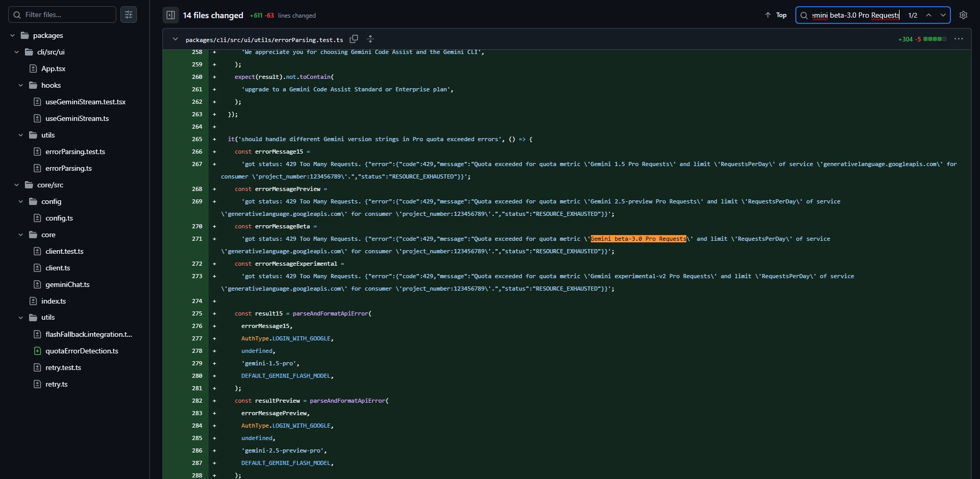Click the file tree filter options icon
980x479 pixels.
tap(129, 15)
